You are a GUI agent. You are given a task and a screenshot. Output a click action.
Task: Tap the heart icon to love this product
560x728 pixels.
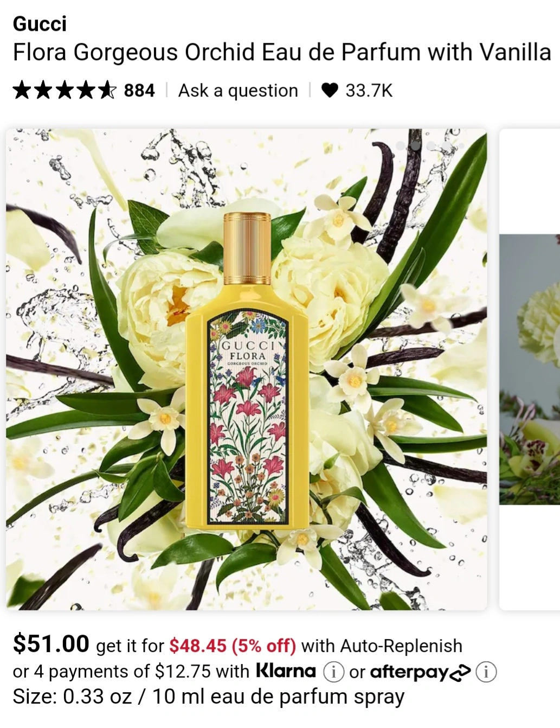330,91
